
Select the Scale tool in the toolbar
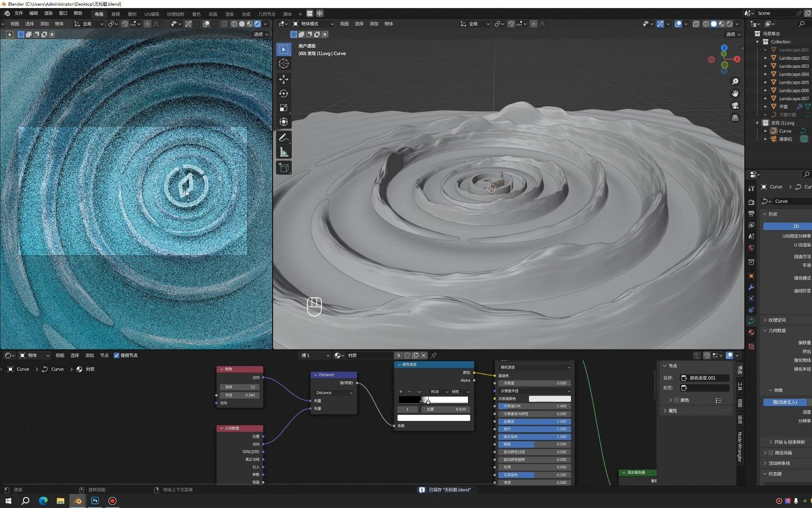pos(284,108)
